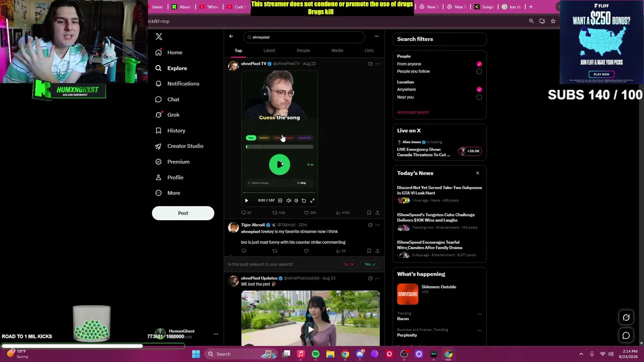Open video settings gear
The image size is (644, 362).
tap(296, 201)
